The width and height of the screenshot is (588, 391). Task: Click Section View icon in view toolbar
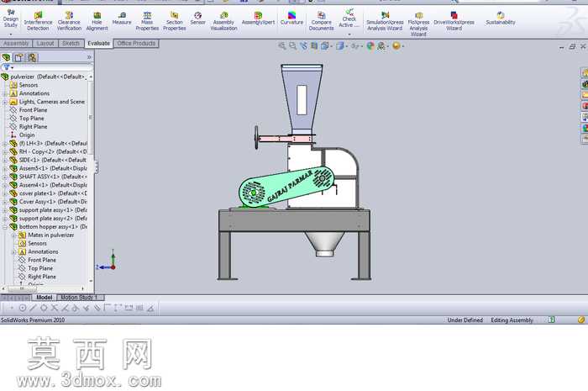click(x=314, y=46)
